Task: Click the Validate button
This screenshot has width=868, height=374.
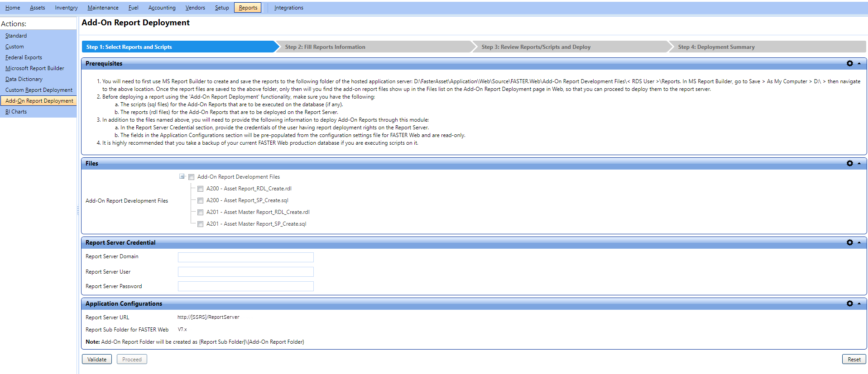Action: 97,360
